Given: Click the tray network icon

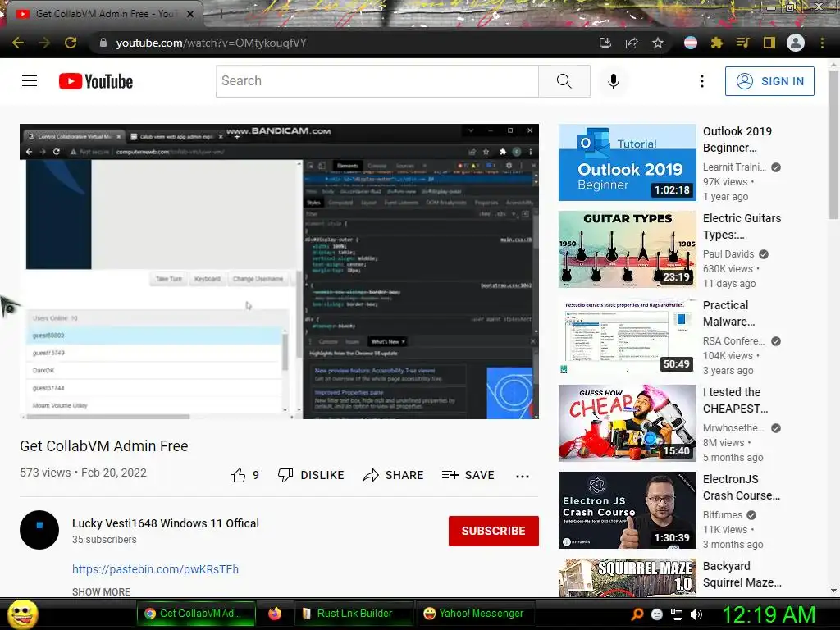Looking at the screenshot, I should click(x=677, y=614).
